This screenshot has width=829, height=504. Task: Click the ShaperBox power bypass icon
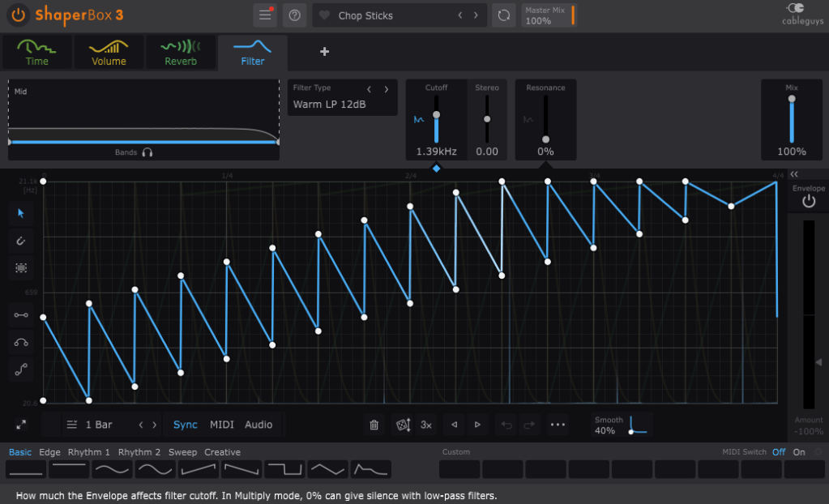(18, 15)
